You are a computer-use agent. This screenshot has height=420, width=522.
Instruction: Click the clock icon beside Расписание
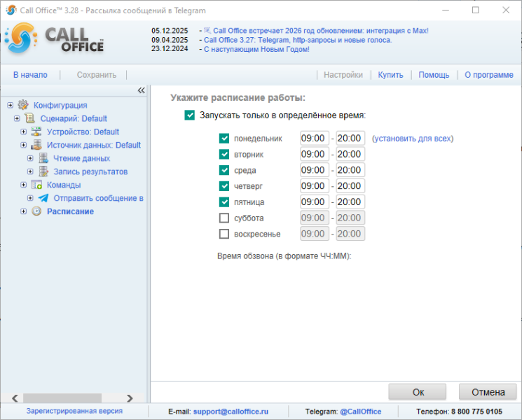tap(36, 211)
